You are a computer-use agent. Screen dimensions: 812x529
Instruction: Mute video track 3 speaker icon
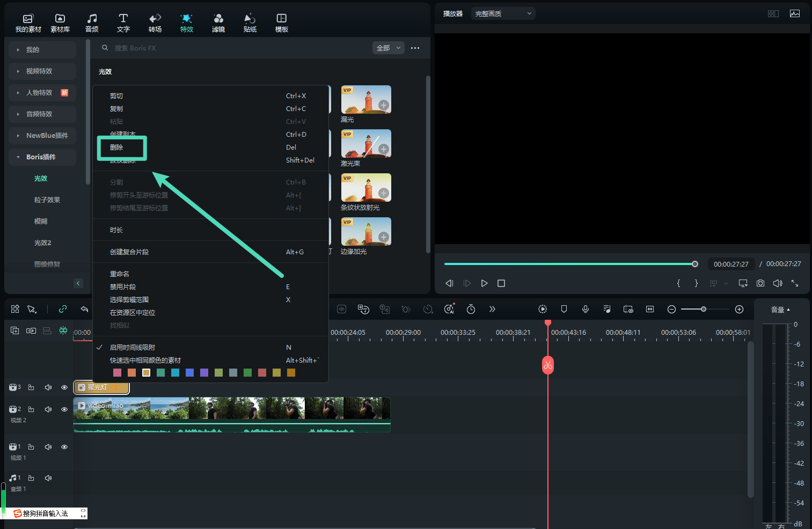[48, 387]
